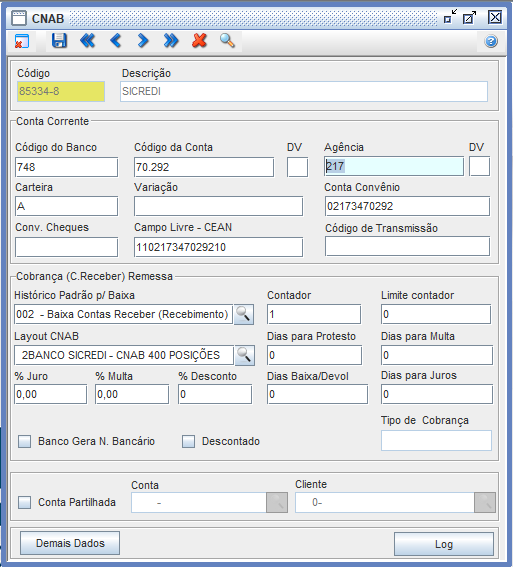Select the Código do Banco field
The width and height of the screenshot is (513, 567).
pyautogui.click(x=67, y=167)
